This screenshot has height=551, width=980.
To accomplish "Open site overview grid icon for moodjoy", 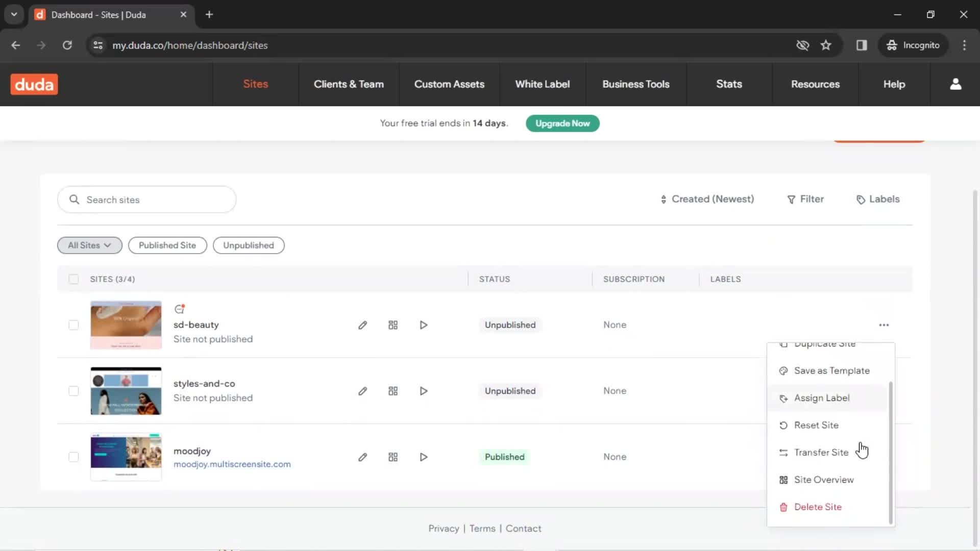I will tap(393, 457).
